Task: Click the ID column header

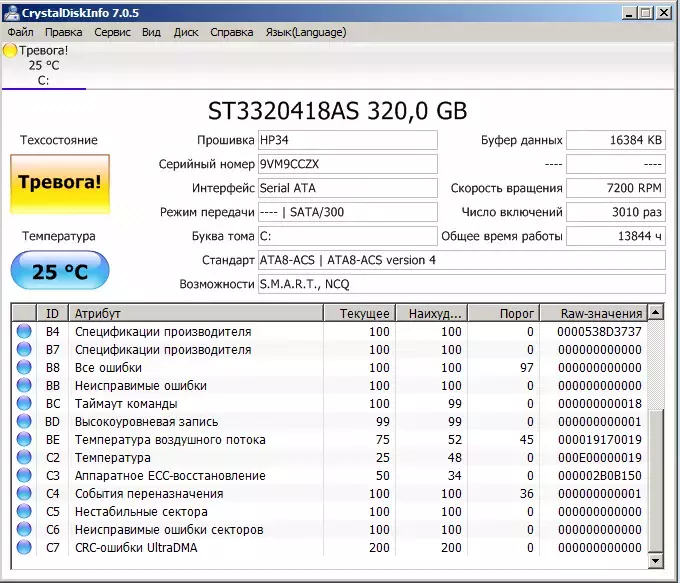Action: click(52, 313)
